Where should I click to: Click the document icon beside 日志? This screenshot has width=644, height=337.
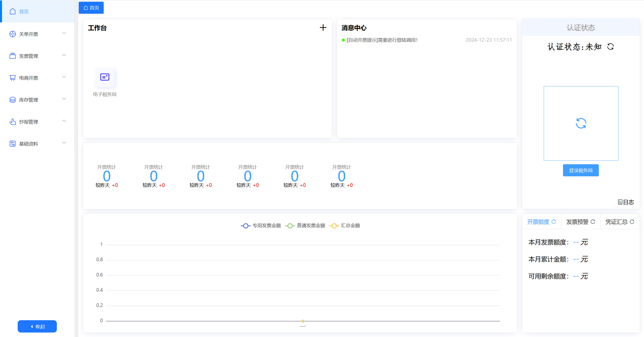tap(620, 202)
